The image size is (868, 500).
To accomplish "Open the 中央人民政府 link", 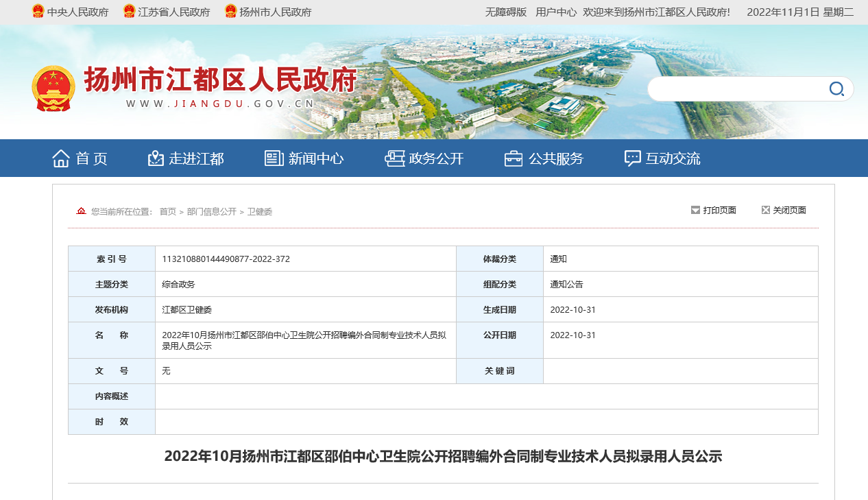I will (x=77, y=12).
